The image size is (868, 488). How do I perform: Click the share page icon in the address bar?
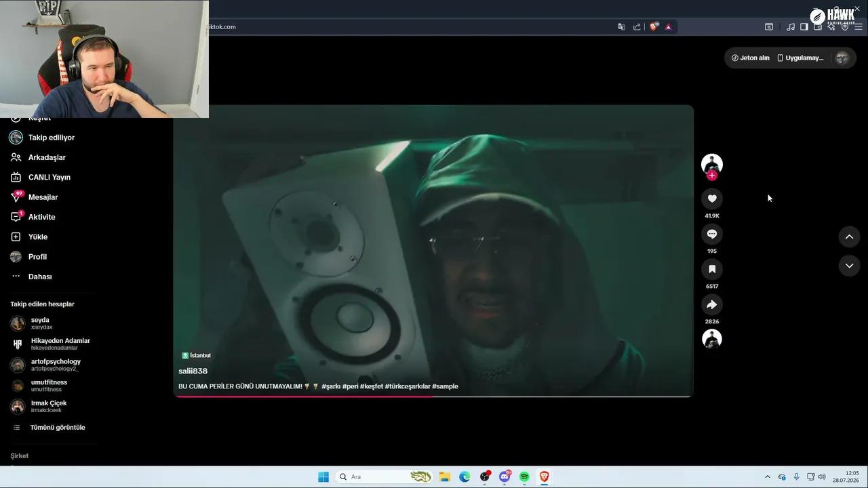637,27
